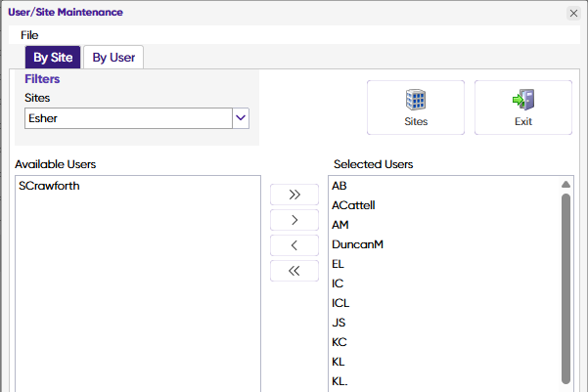
Task: Pick user ICL in Selected list
Action: pos(340,303)
